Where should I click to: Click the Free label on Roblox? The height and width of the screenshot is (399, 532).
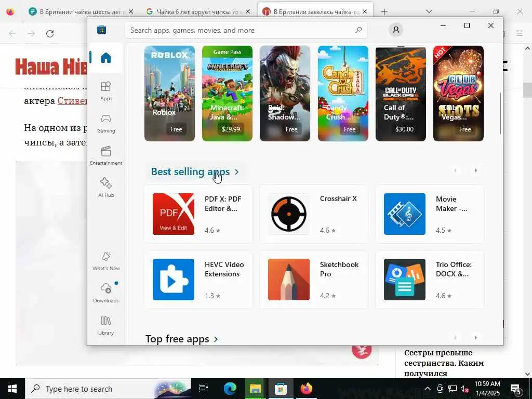pos(176,129)
